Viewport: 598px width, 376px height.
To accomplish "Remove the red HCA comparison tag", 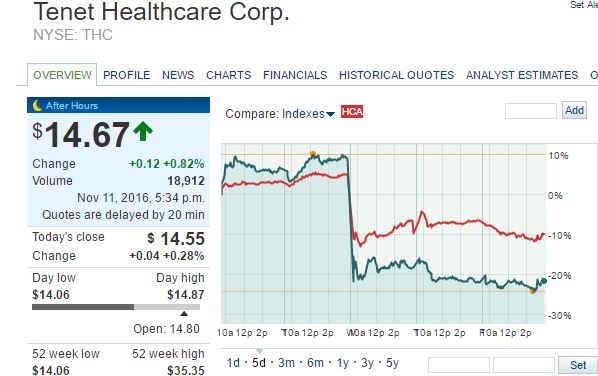I will click(x=352, y=111).
